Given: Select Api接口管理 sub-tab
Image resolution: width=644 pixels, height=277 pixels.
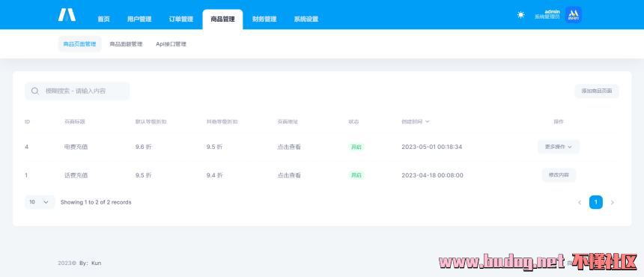Looking at the screenshot, I should click(x=171, y=44).
